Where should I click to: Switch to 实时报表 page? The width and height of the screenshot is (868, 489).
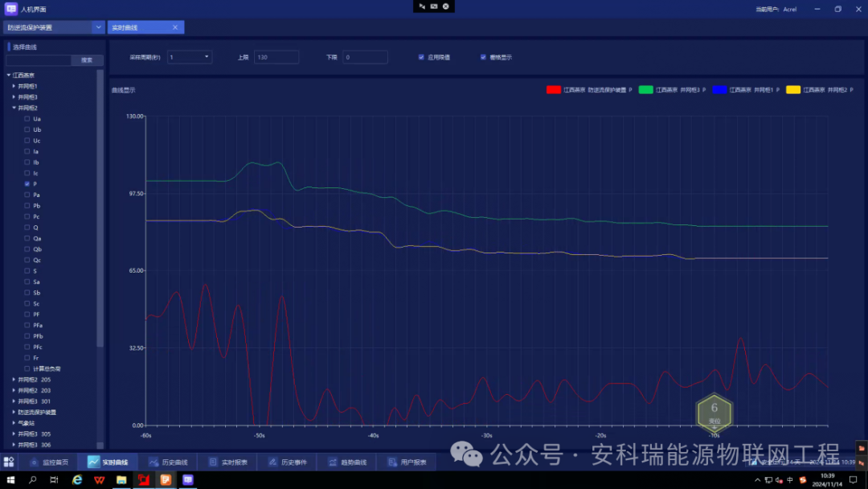(x=228, y=462)
